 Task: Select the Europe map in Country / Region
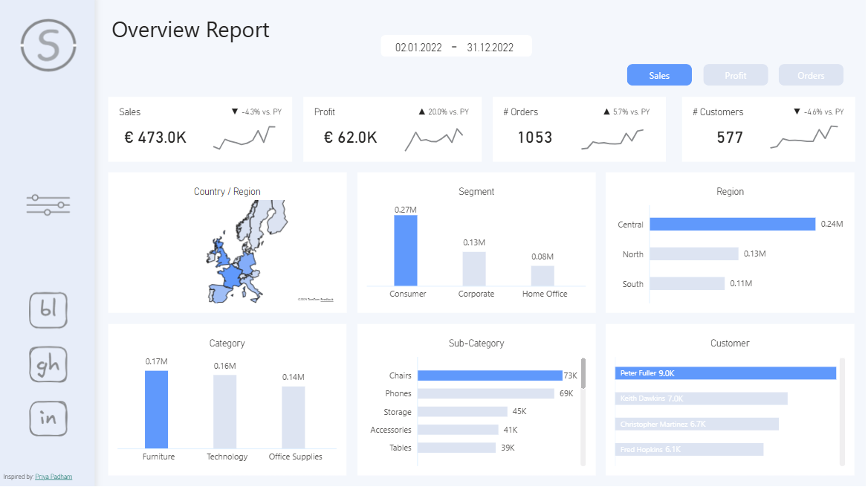[247, 251]
